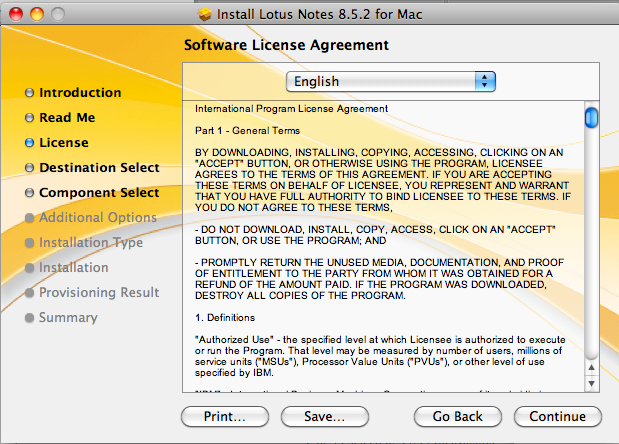Image resolution: width=619 pixels, height=444 pixels.
Task: Click the '1. Definitions' line
Action: tap(225, 318)
